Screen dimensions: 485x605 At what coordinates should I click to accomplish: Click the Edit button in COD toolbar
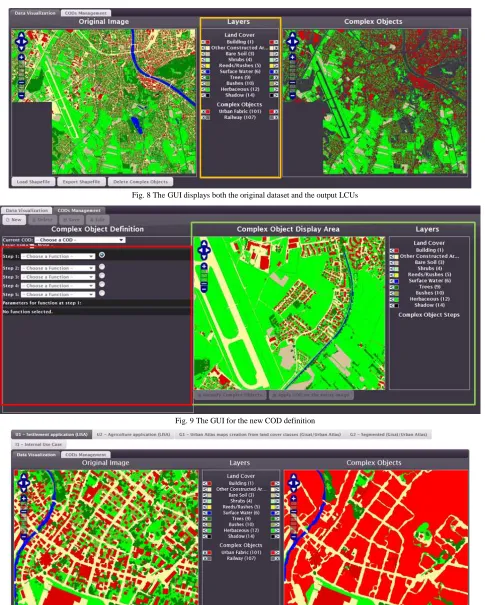click(x=97, y=220)
